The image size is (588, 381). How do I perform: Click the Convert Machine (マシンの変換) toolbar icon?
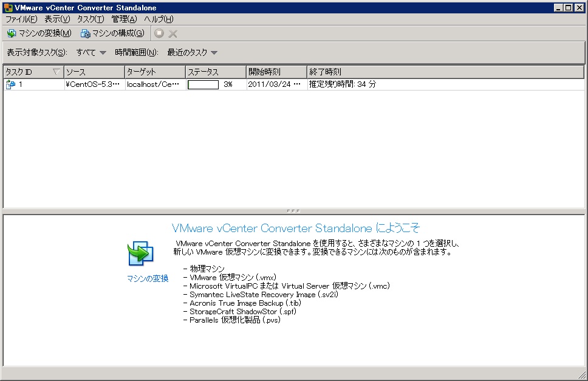tap(12, 33)
